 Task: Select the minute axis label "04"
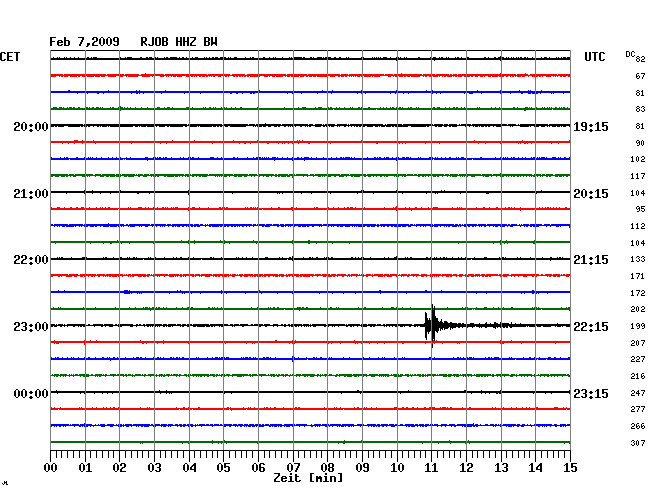189,468
